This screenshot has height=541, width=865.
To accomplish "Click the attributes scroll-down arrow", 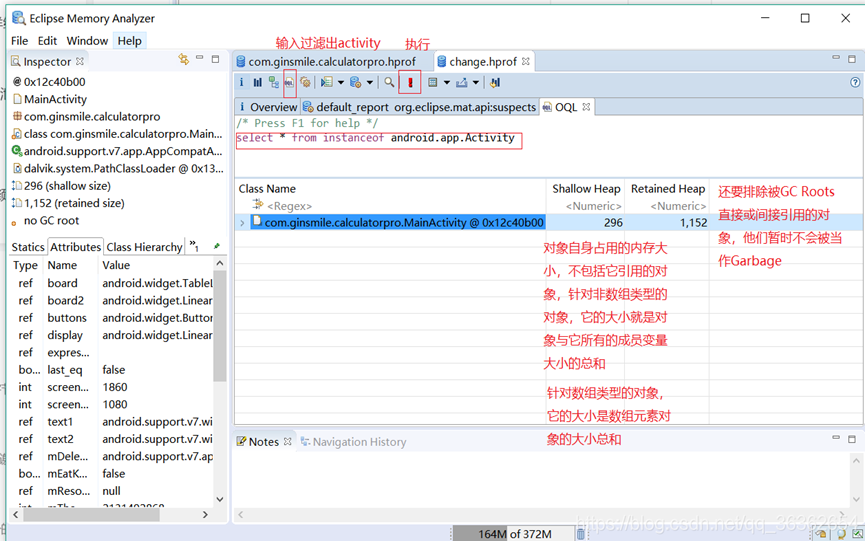I will click(220, 499).
